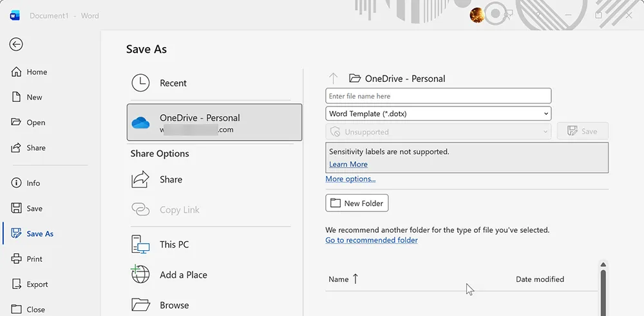Follow the Go to recommended folder link
Viewport: 644px width, 316px height.
[x=372, y=240]
